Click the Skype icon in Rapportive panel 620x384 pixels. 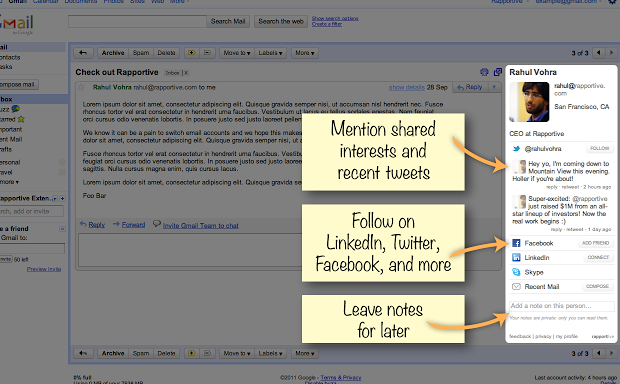coord(516,272)
